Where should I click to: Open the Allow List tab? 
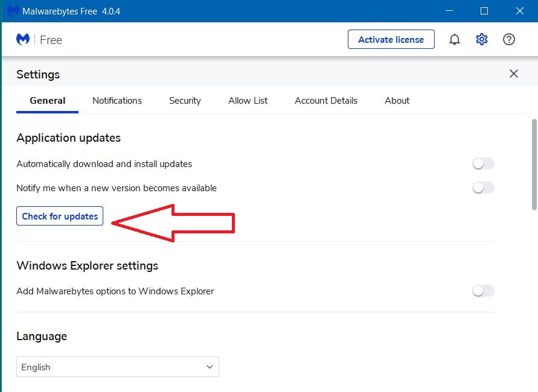pyautogui.click(x=248, y=100)
